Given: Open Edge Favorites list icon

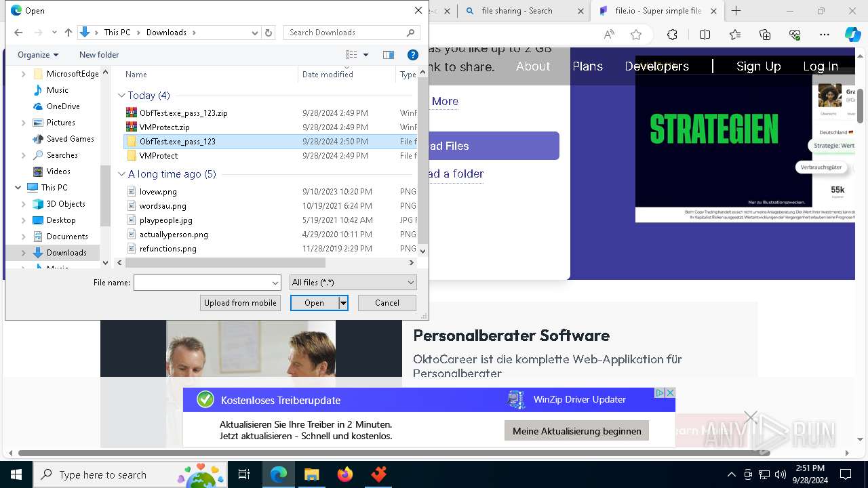Looking at the screenshot, I should (x=735, y=35).
